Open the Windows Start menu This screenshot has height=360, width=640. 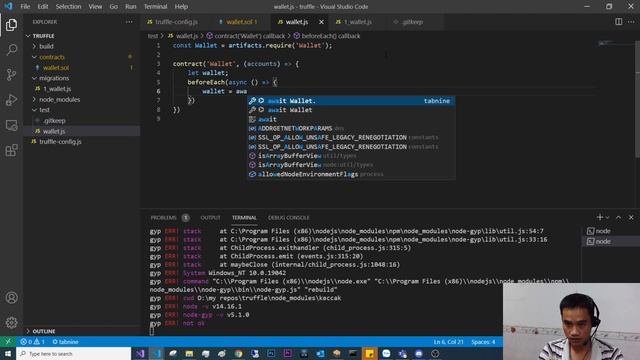point(8,353)
